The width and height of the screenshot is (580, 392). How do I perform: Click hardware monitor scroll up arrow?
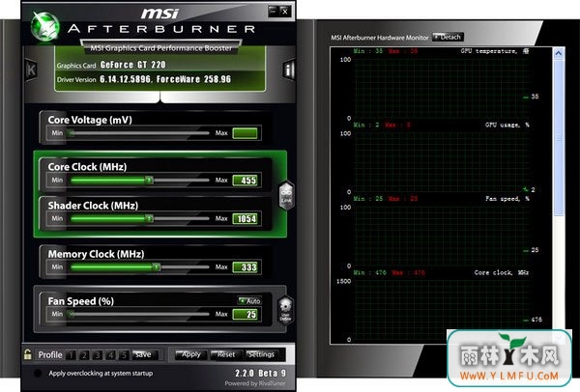pos(559,53)
